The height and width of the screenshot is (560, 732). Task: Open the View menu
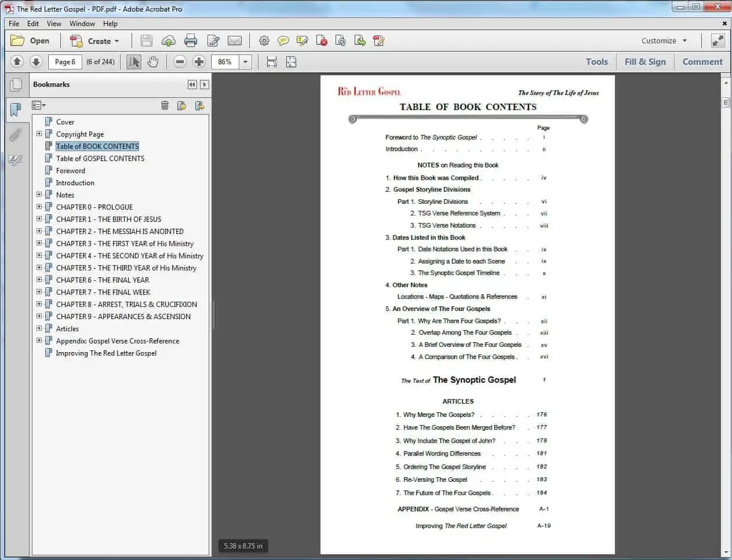[x=54, y=24]
